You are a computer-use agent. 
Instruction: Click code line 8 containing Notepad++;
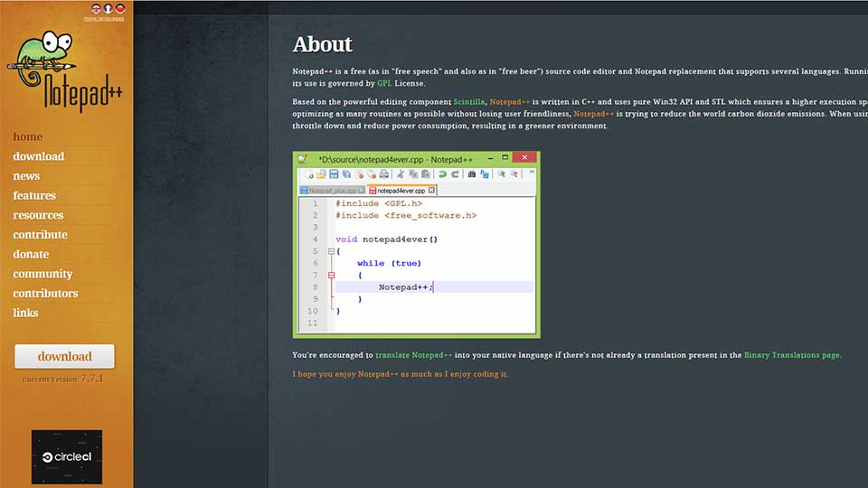[x=434, y=287]
